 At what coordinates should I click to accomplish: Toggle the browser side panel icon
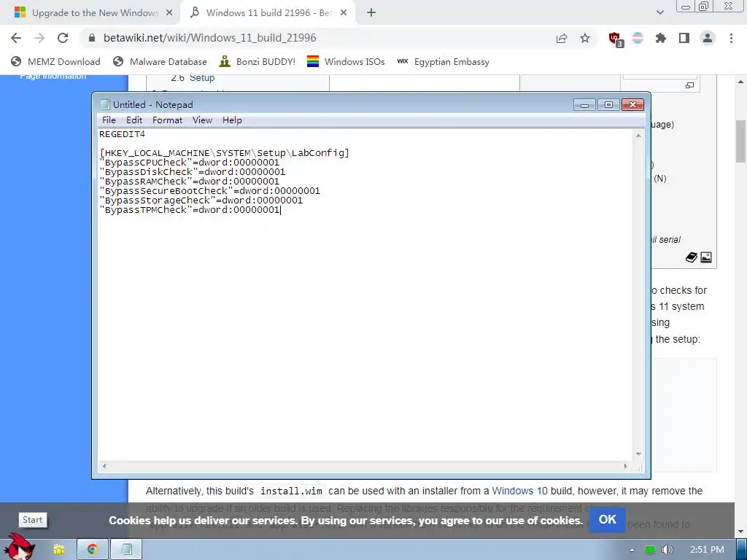click(x=684, y=38)
